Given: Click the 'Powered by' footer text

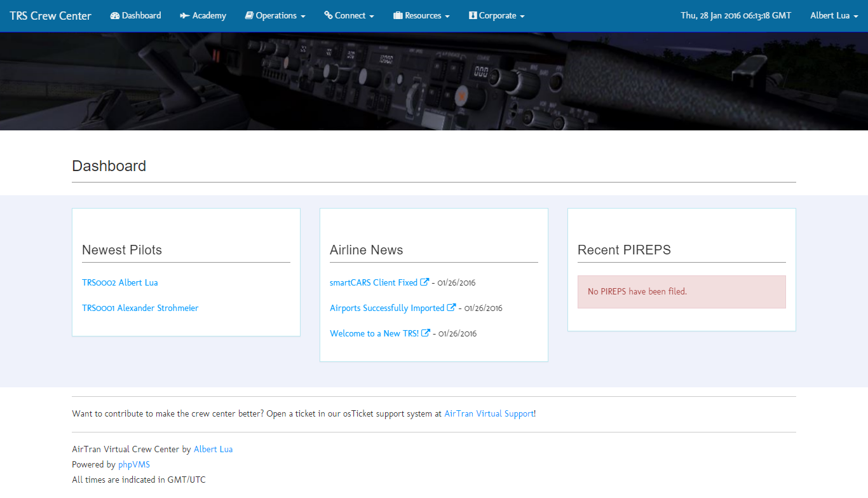Looking at the screenshot, I should (94, 464).
